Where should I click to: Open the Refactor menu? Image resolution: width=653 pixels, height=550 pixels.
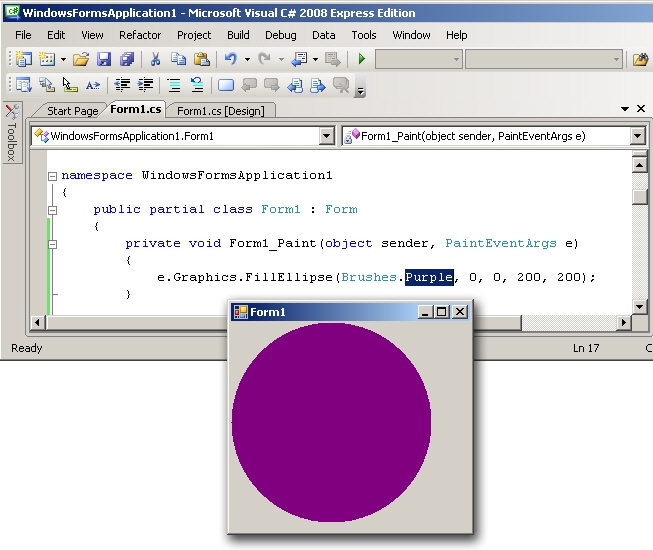coord(140,35)
